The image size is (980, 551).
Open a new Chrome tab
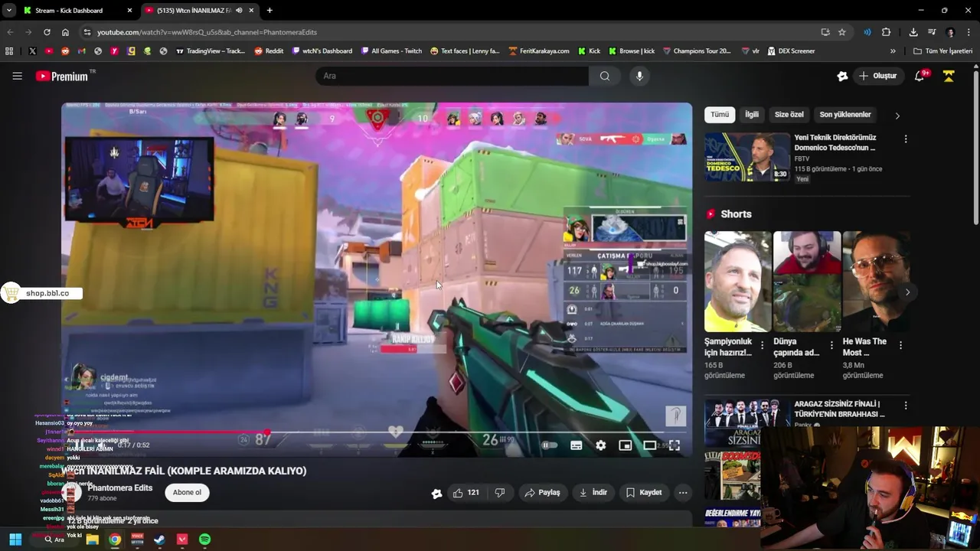pyautogui.click(x=269, y=11)
